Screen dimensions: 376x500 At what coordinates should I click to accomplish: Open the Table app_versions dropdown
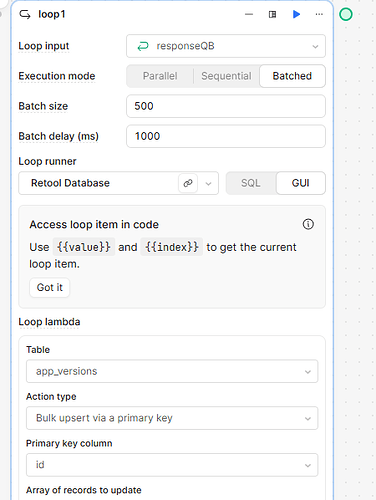[172, 371]
